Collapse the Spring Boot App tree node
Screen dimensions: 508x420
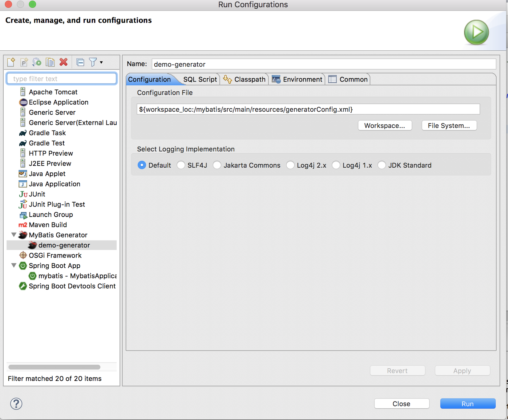(14, 265)
